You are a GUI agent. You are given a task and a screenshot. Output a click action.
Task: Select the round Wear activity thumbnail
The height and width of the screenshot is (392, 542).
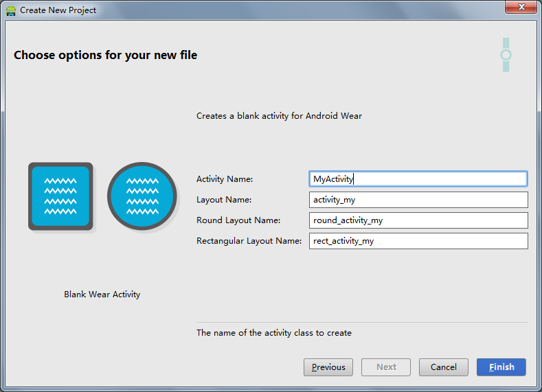coord(142,196)
